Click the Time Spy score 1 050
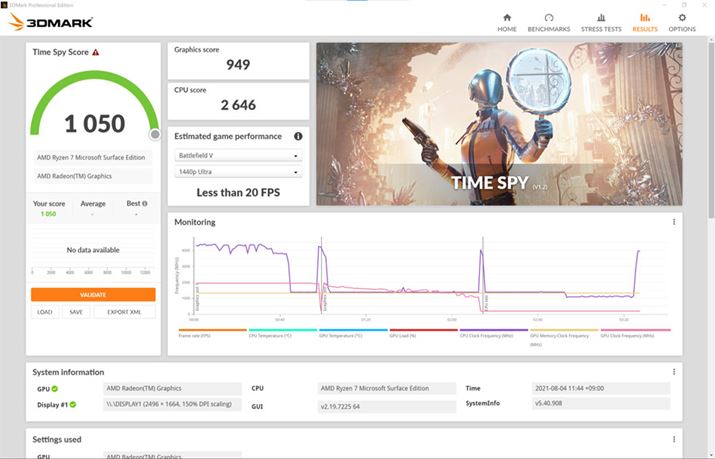 (x=94, y=124)
